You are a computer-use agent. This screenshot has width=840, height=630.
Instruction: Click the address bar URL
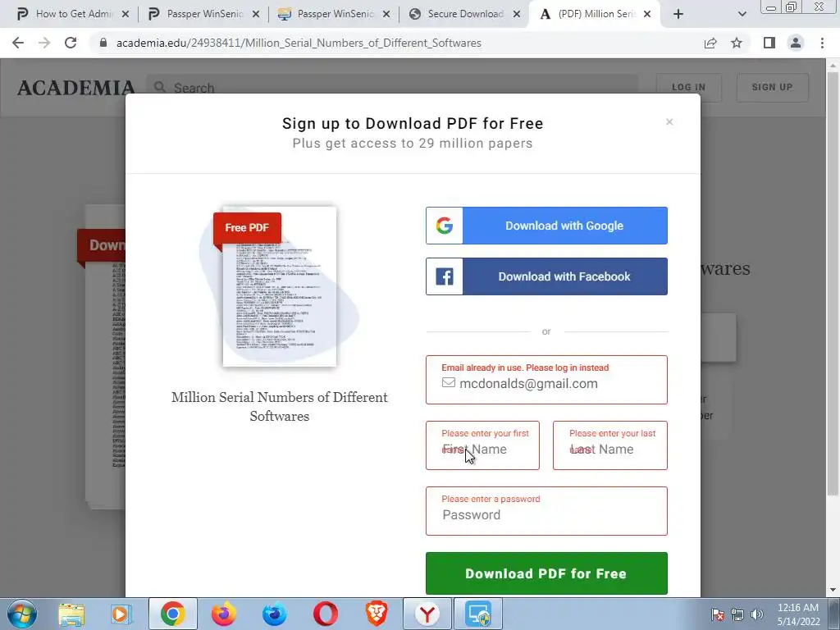[x=299, y=43]
